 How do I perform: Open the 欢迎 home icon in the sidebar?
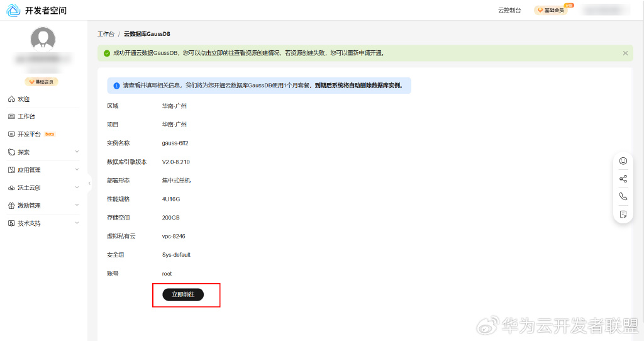[x=11, y=99]
